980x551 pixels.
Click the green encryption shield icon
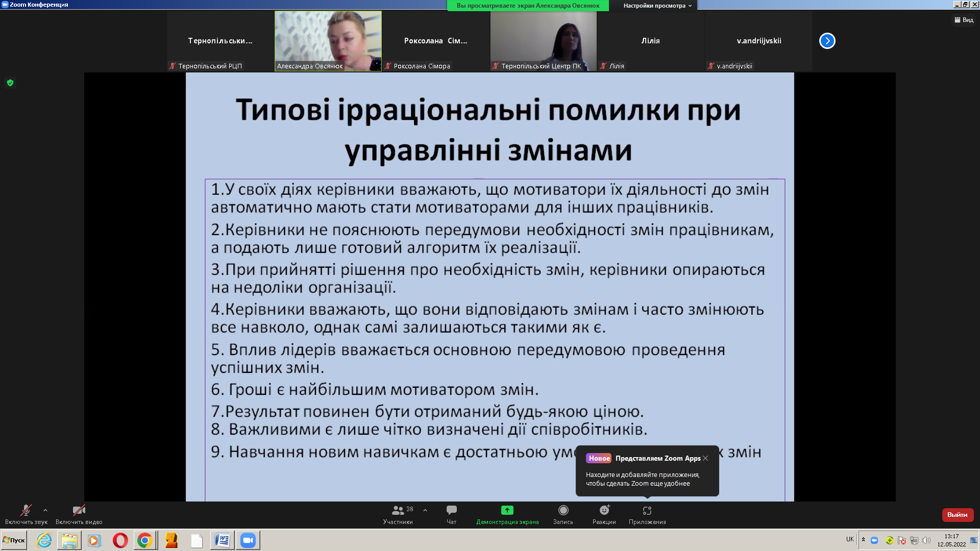(10, 83)
